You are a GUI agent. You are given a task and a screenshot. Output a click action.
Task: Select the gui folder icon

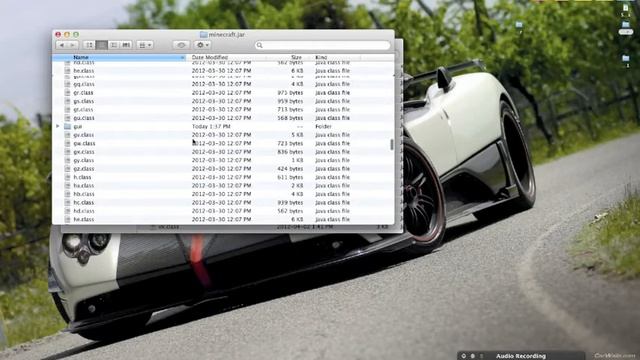click(x=67, y=127)
